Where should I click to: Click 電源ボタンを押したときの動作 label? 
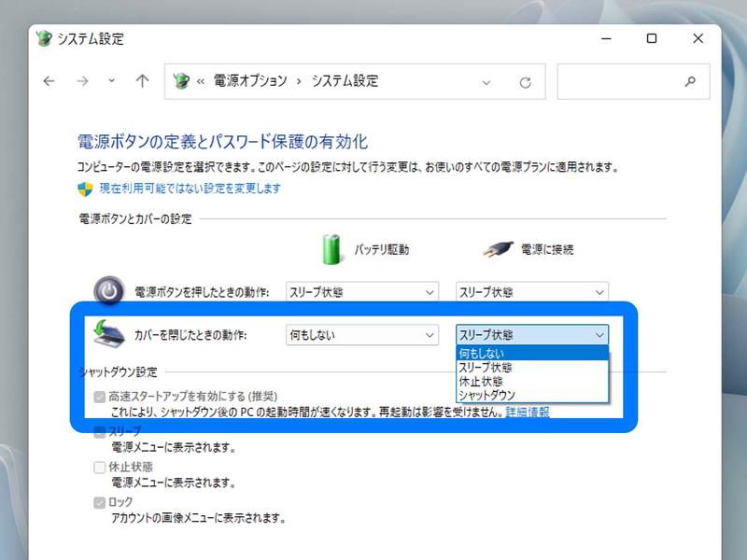click(x=202, y=292)
